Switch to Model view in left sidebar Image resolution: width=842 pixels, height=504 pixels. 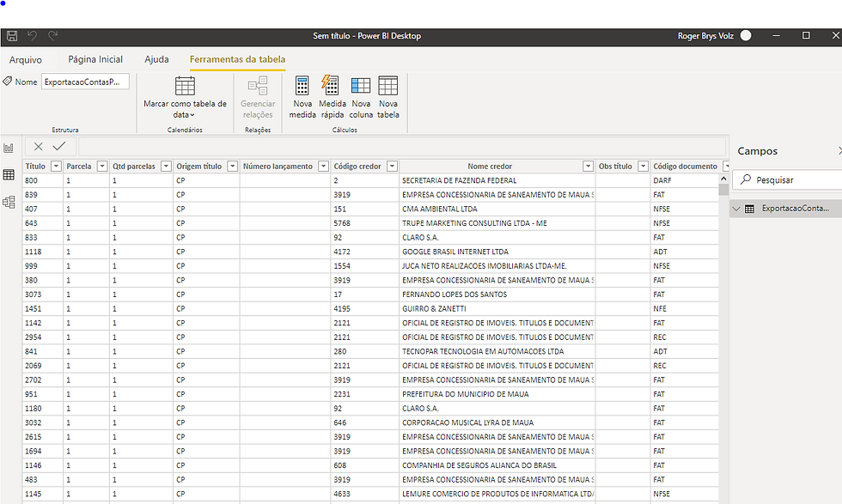(x=9, y=203)
